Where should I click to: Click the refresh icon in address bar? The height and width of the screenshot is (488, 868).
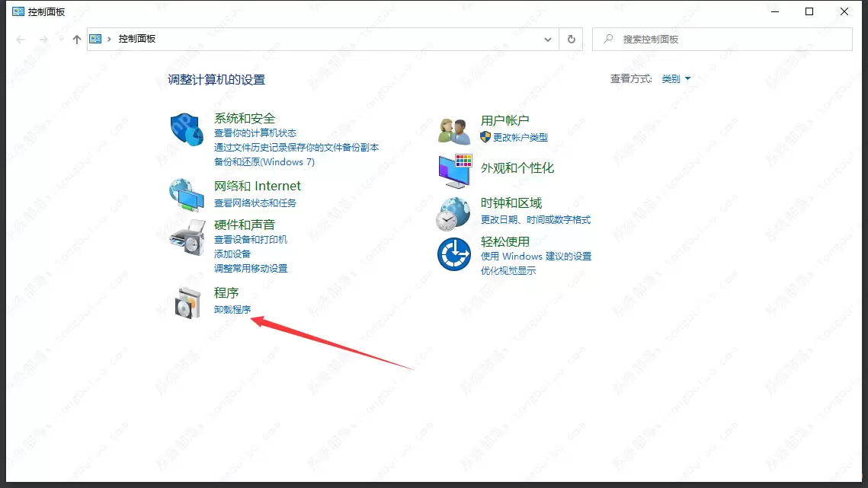[571, 39]
